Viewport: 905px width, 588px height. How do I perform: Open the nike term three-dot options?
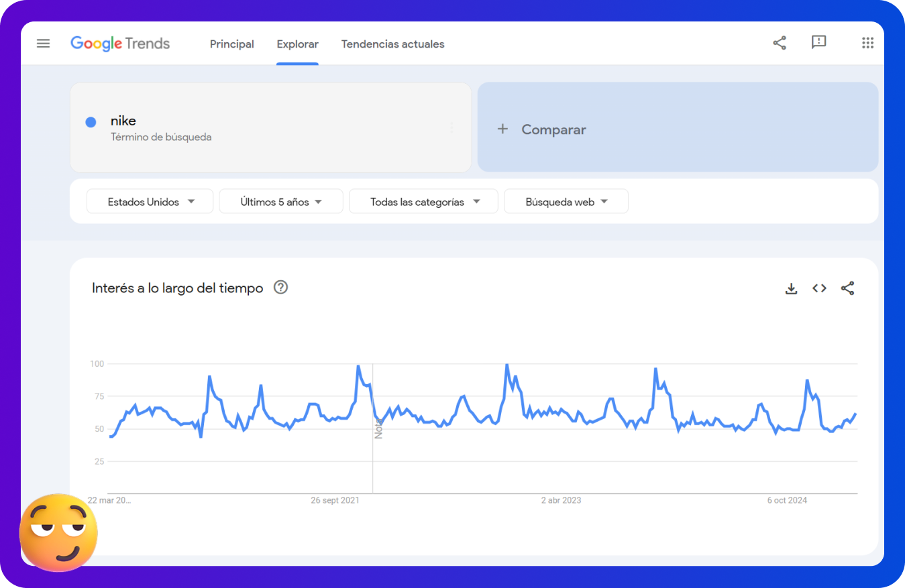451,127
